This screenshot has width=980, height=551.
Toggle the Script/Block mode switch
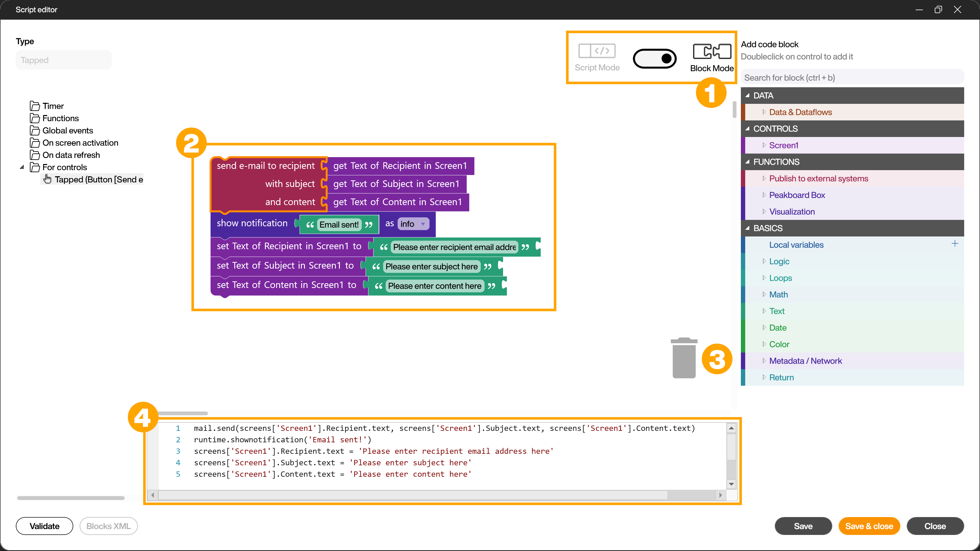[x=654, y=59]
